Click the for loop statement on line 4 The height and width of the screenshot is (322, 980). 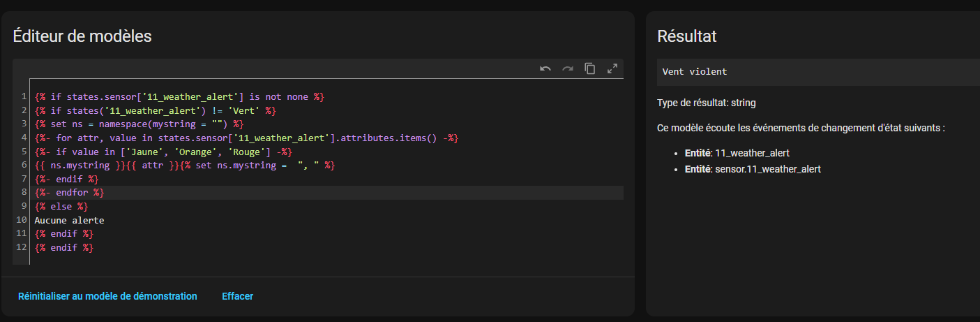[244, 138]
